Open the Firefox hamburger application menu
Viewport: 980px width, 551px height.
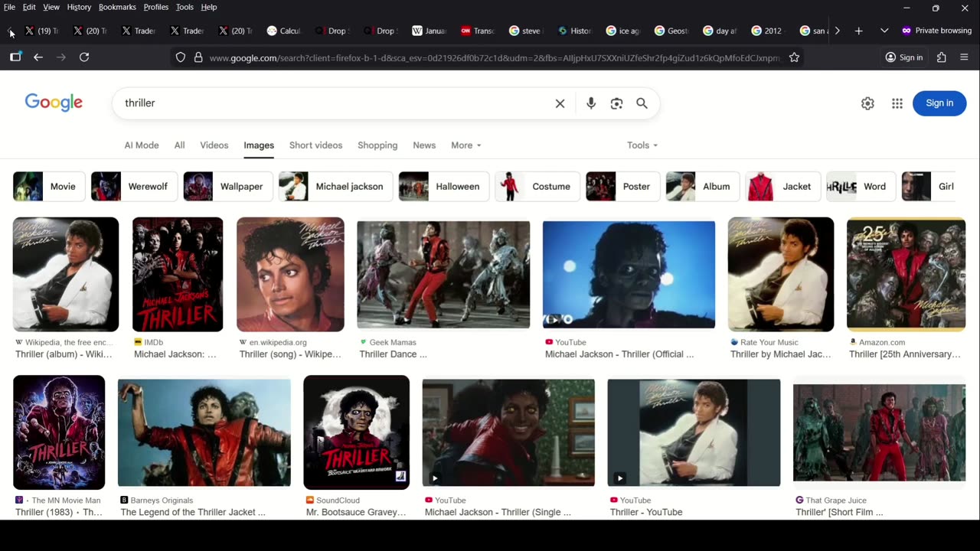[x=964, y=57]
